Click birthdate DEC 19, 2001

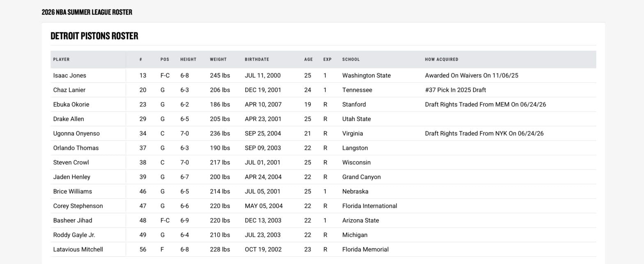click(x=263, y=90)
